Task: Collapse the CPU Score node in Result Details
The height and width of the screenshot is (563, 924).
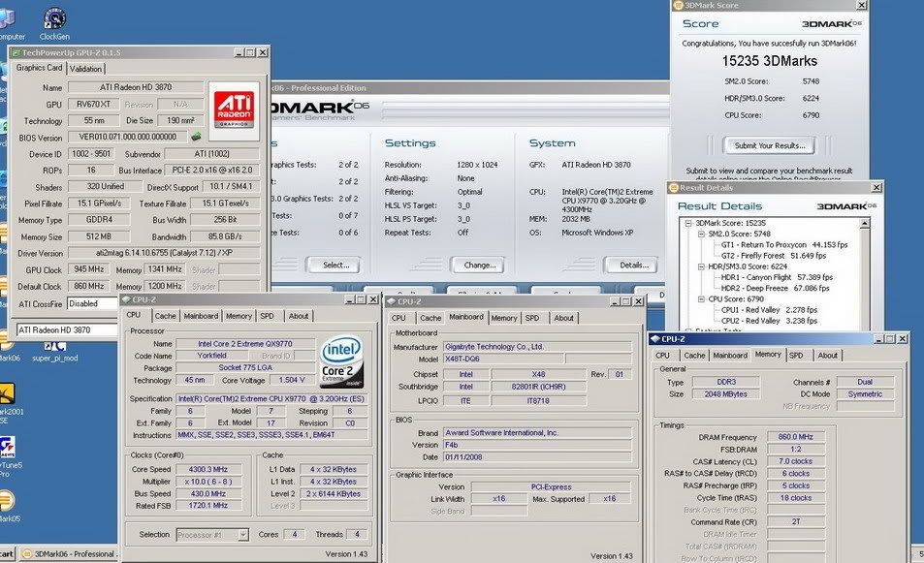Action: click(x=701, y=297)
